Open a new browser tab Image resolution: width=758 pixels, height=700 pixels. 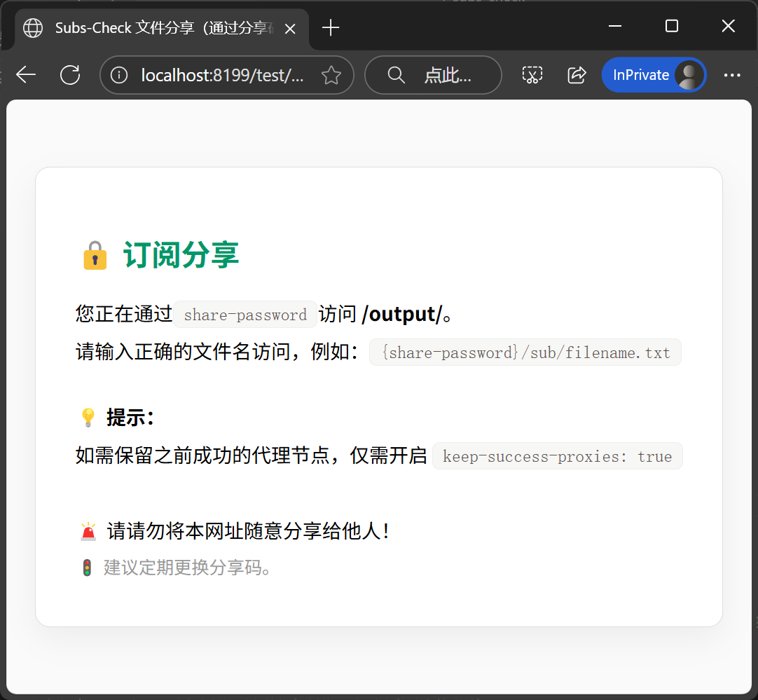pos(331,27)
